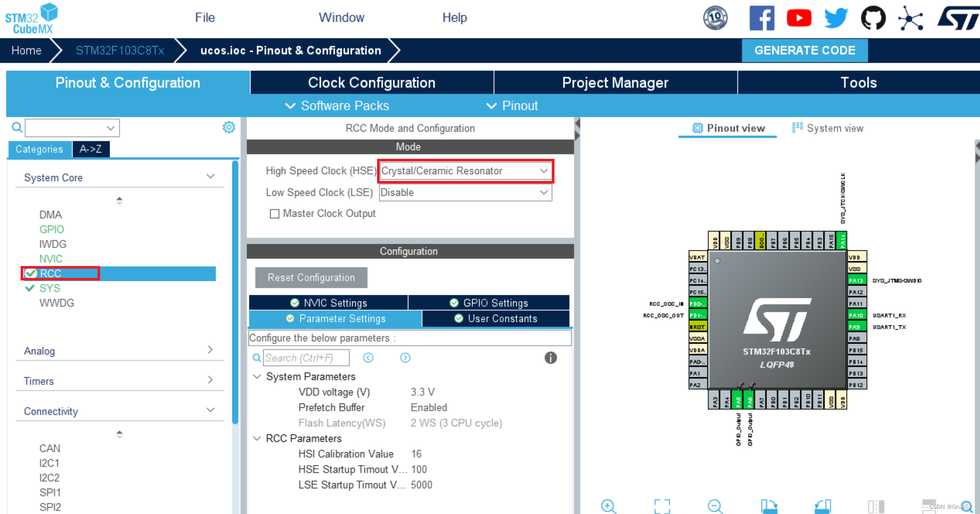
Task: Show parameter info with the i icon
Action: 550,358
